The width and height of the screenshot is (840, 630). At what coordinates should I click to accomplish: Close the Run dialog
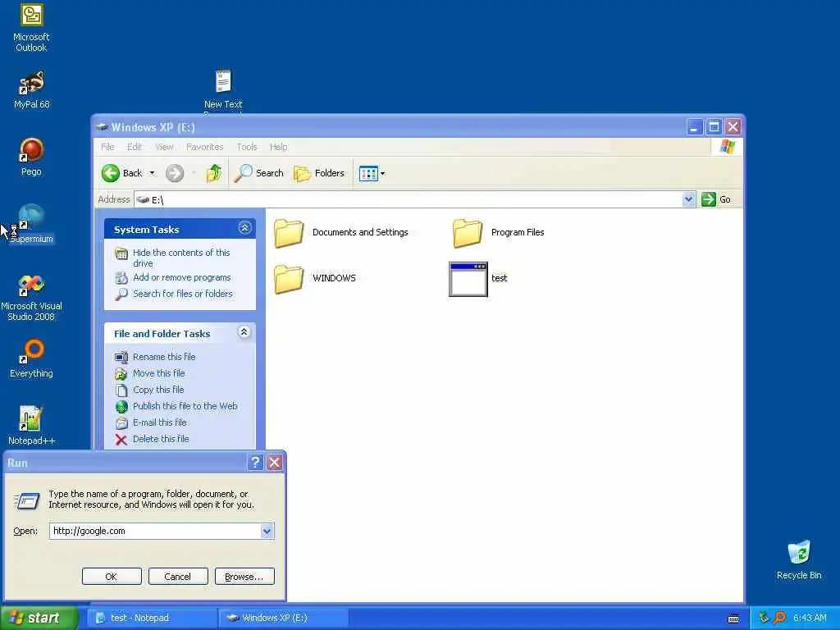(x=274, y=463)
